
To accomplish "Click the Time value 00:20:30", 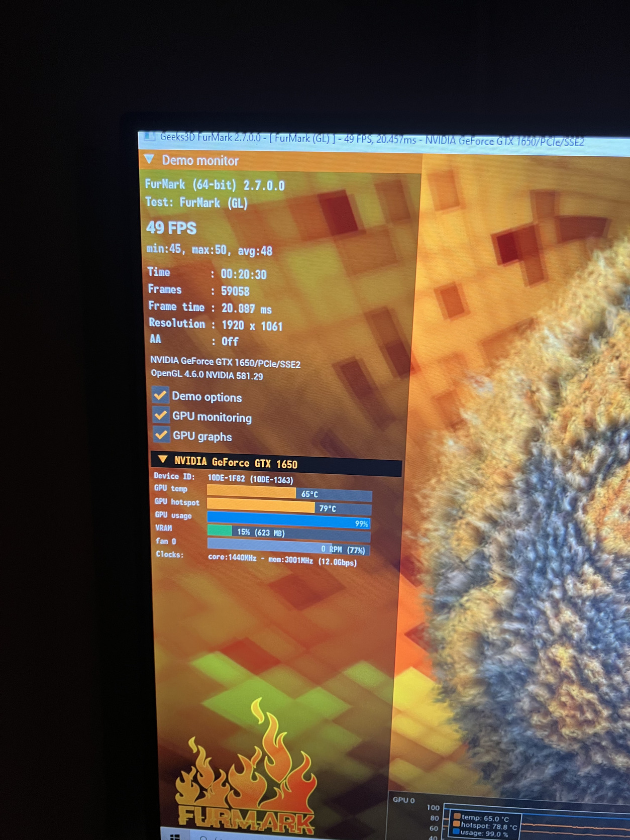I will (244, 274).
